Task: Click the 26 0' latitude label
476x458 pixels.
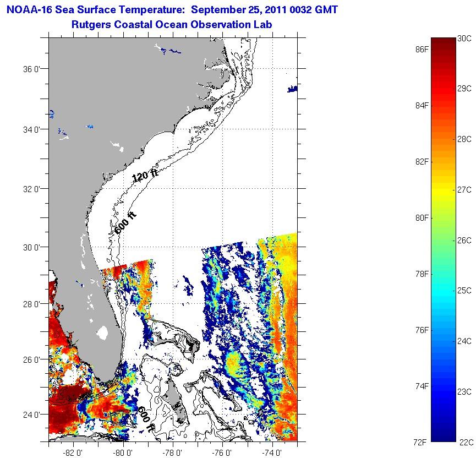Action: pyautogui.click(x=31, y=360)
